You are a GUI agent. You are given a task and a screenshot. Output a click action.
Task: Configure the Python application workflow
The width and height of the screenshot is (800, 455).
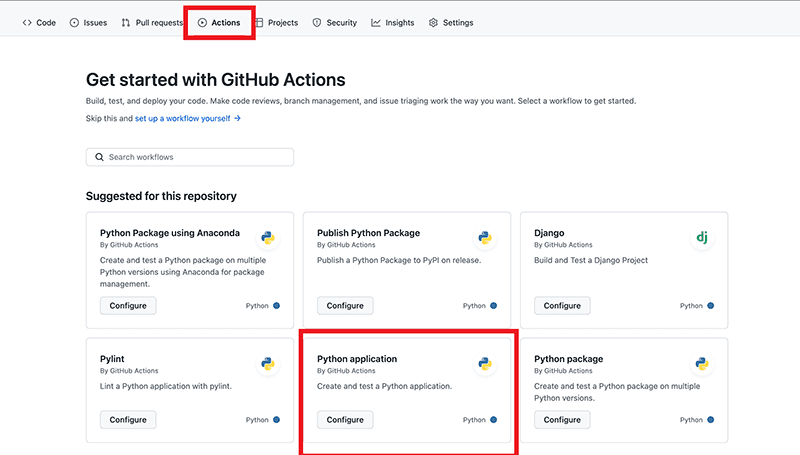point(345,420)
